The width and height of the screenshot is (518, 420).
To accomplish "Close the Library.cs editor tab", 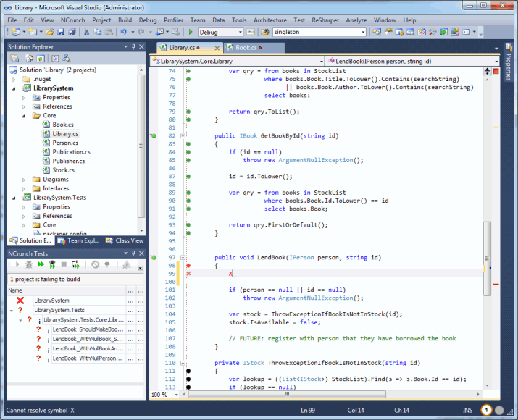I will pos(218,48).
